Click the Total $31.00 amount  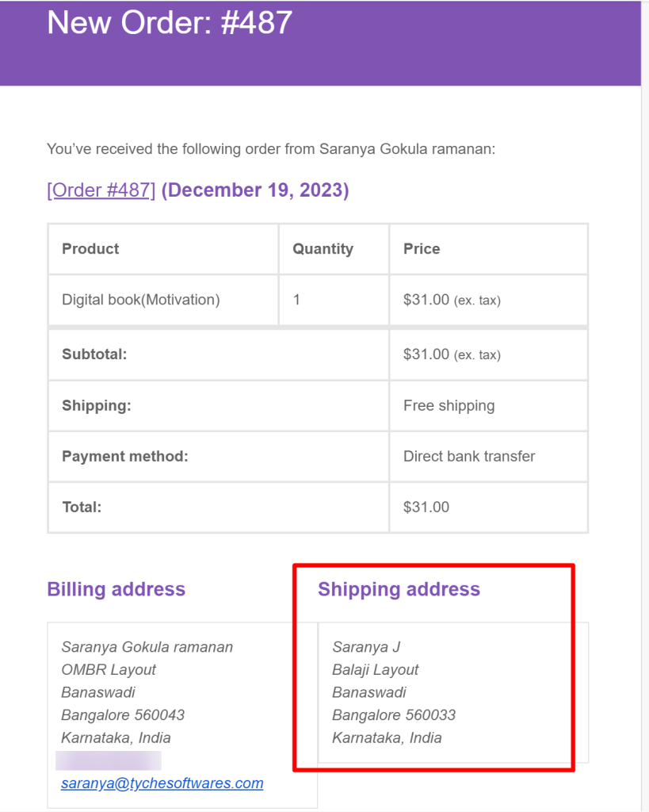click(x=426, y=507)
